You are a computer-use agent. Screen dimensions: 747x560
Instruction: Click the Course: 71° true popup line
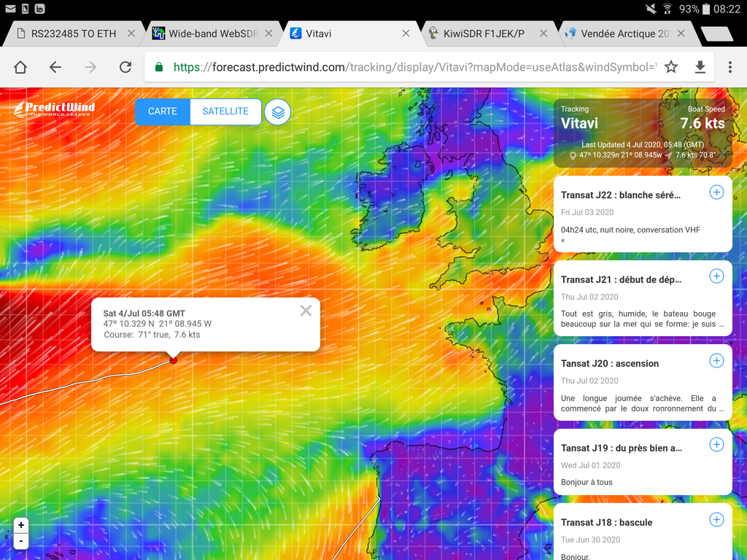(x=152, y=335)
